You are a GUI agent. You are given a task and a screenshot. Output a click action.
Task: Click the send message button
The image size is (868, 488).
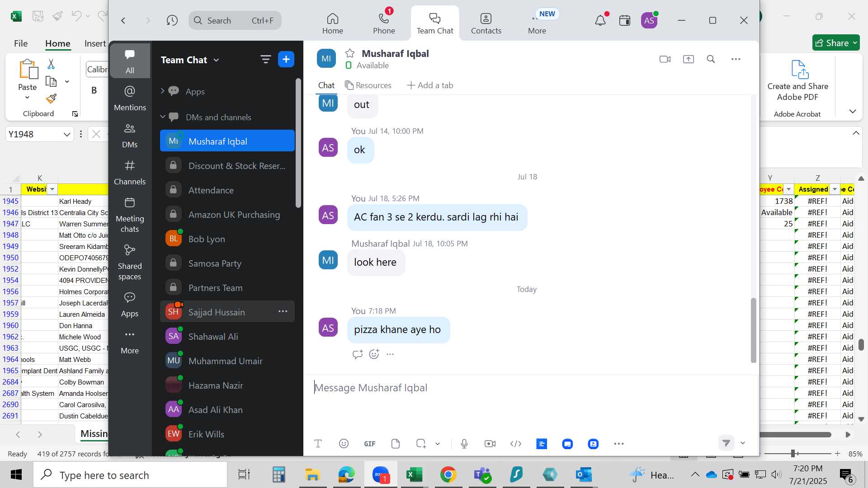pos(726,443)
